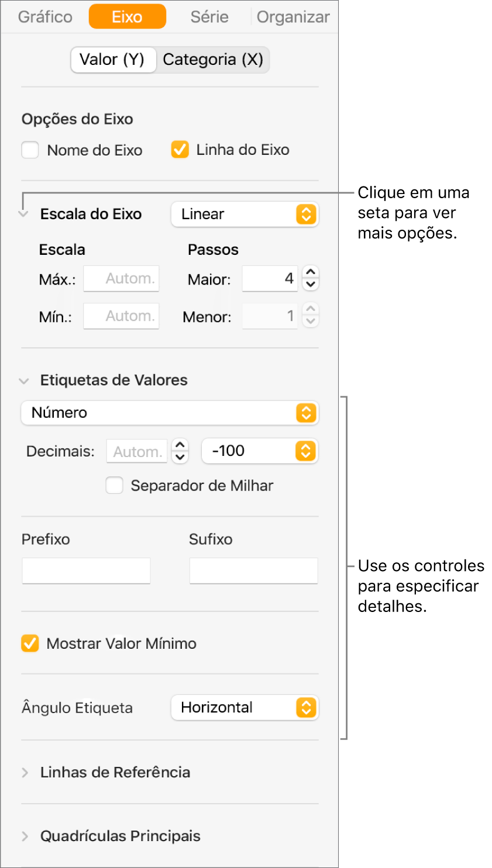Collapse the Etiquetas de Valores section

tap(23, 381)
